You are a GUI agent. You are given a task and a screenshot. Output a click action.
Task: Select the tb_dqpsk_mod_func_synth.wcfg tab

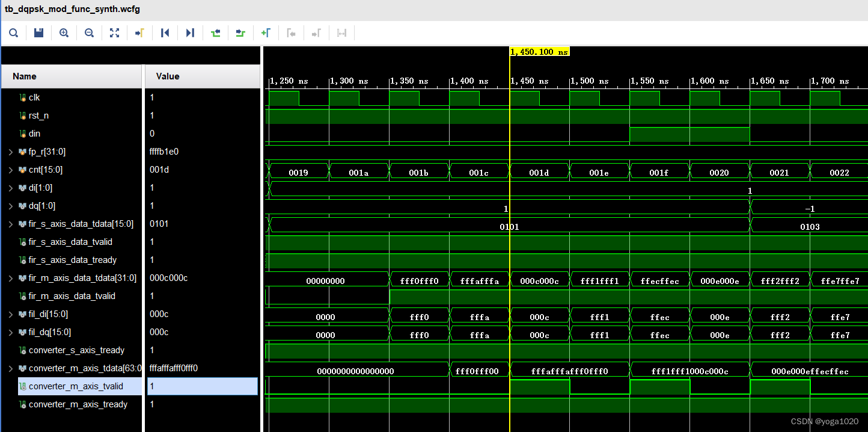(x=72, y=10)
